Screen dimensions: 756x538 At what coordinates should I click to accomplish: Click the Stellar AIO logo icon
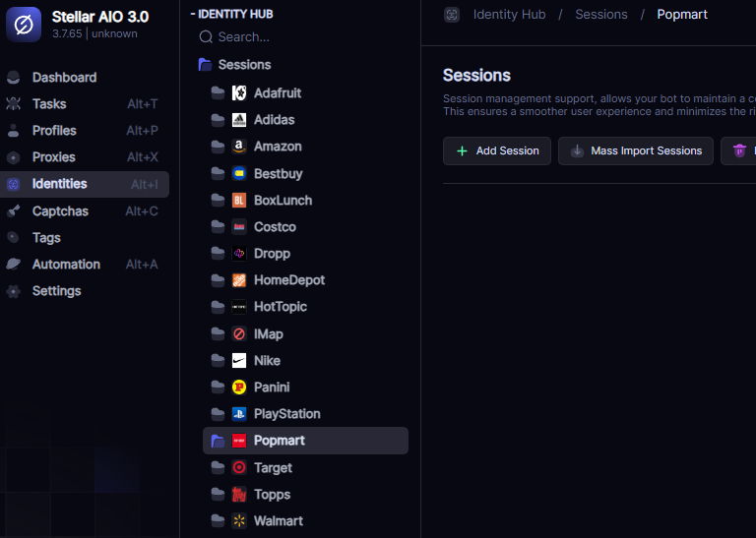[x=24, y=25]
